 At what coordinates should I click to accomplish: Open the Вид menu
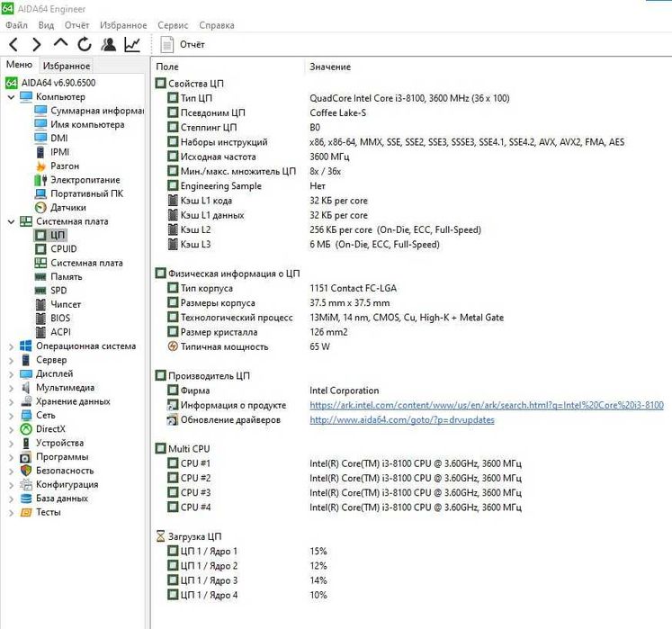pyautogui.click(x=46, y=25)
